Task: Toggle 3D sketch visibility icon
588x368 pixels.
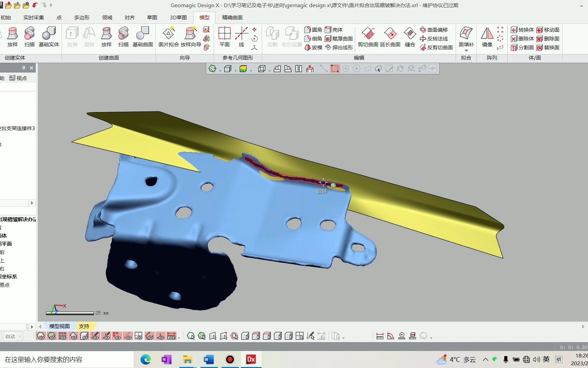Action: (106, 336)
